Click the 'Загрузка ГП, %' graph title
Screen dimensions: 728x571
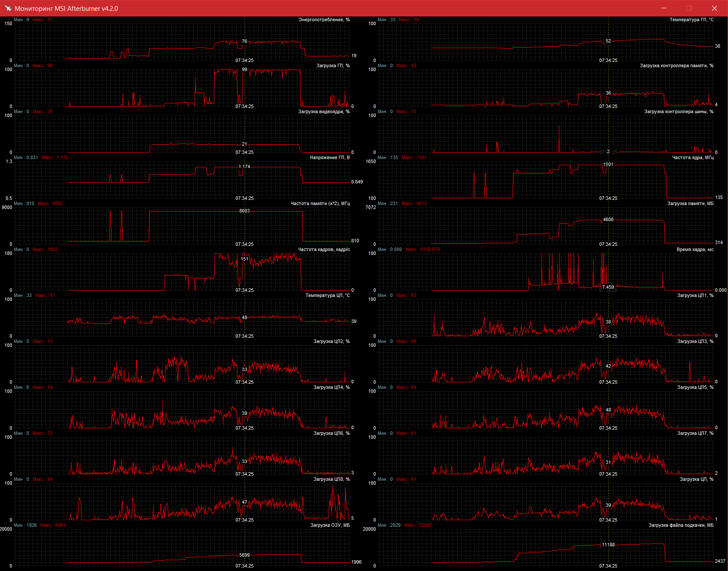[x=333, y=66]
